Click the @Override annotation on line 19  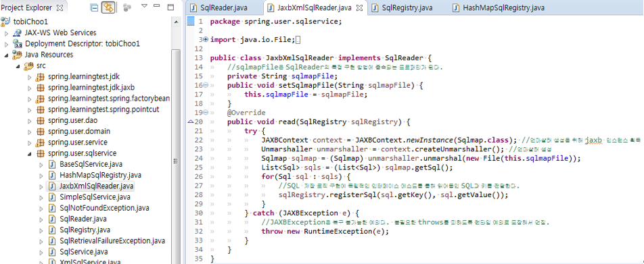click(x=246, y=112)
